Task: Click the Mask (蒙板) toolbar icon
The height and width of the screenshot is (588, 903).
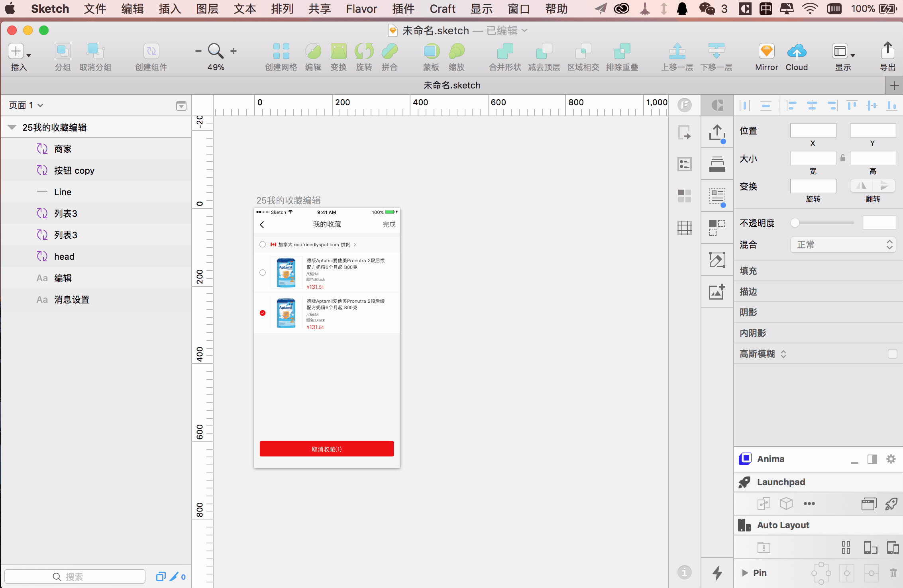Action: [431, 51]
